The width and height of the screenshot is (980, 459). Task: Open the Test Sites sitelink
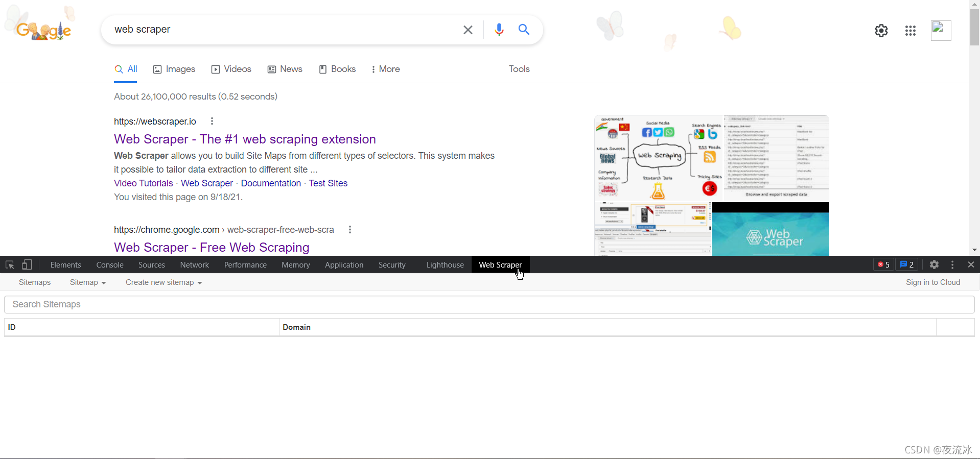pos(328,183)
